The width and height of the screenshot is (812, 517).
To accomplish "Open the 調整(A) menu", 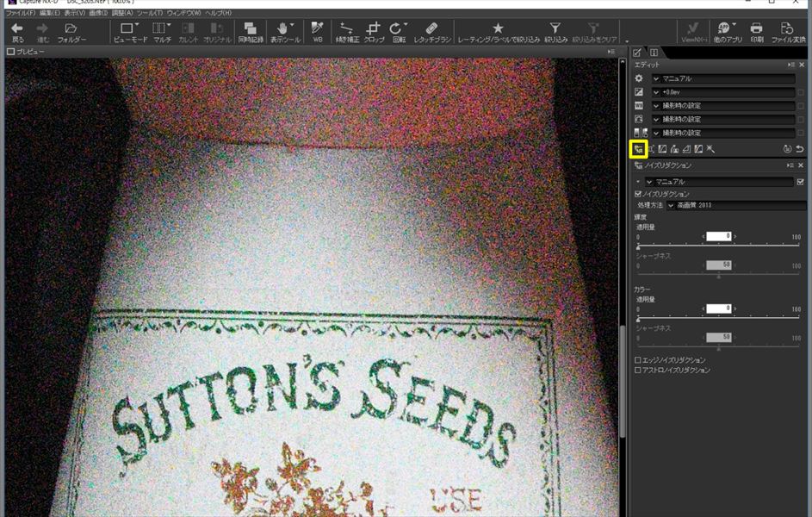I will click(x=122, y=13).
